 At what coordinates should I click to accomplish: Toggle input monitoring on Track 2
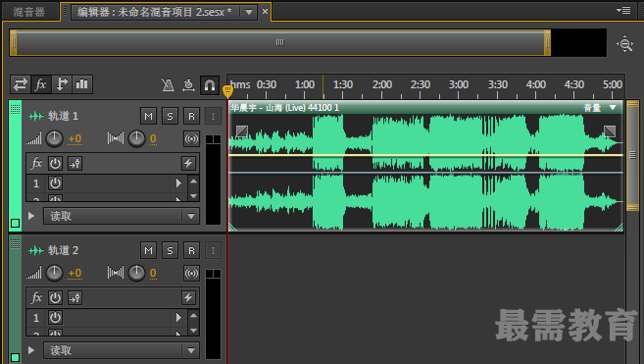coord(213,250)
